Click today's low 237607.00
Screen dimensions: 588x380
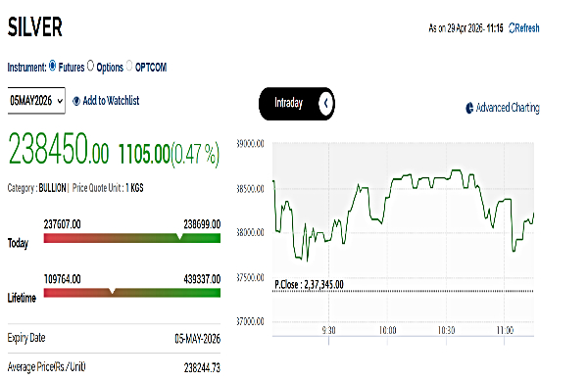coord(63,224)
